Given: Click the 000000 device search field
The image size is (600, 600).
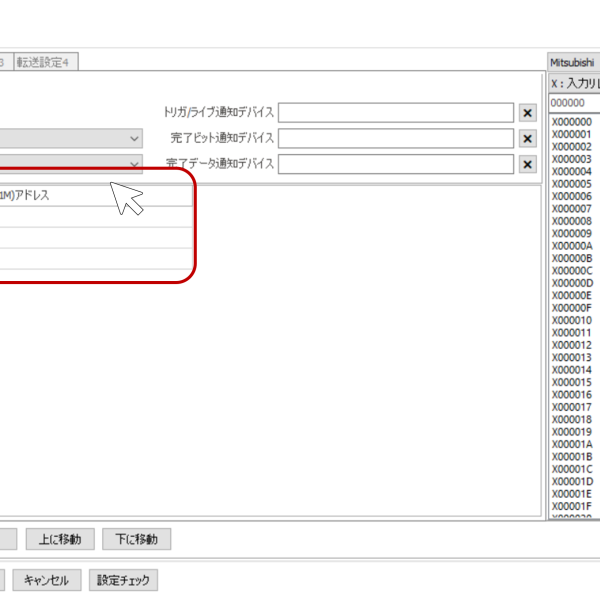Looking at the screenshot, I should pos(574,103).
